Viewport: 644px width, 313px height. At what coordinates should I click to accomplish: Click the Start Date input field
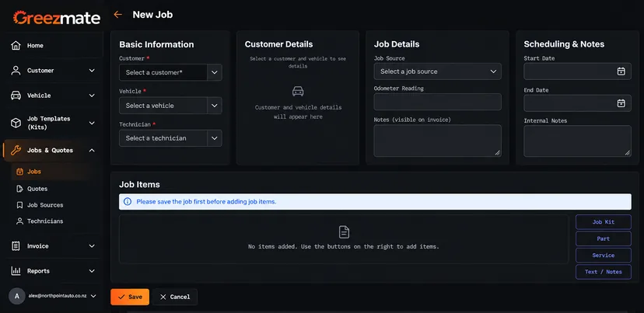577,71
